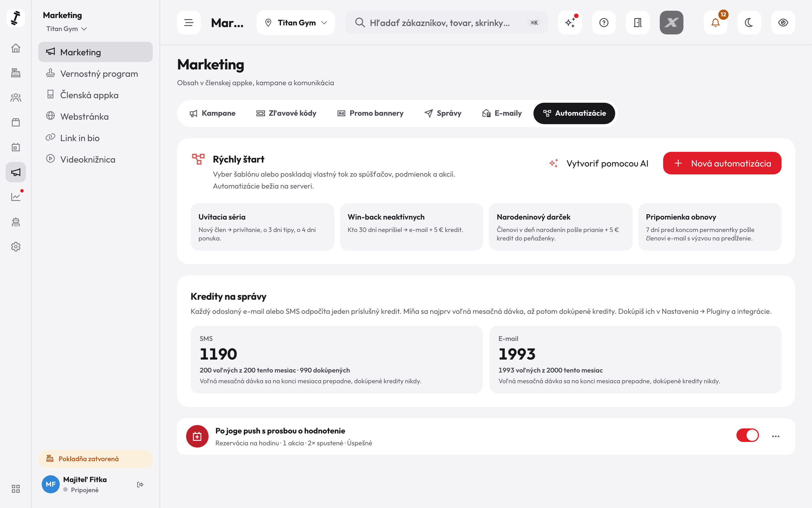
Task: Open the AI sparkle assistant icon in top bar
Action: [x=570, y=23]
